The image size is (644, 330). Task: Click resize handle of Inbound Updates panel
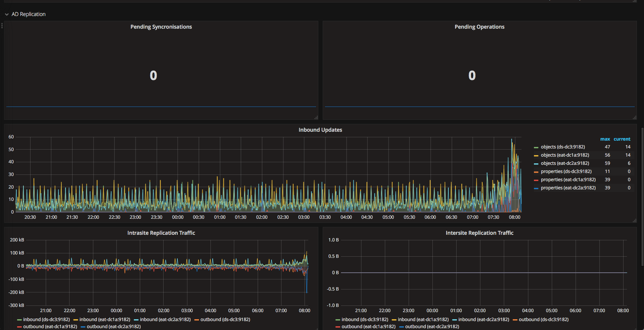634,221
